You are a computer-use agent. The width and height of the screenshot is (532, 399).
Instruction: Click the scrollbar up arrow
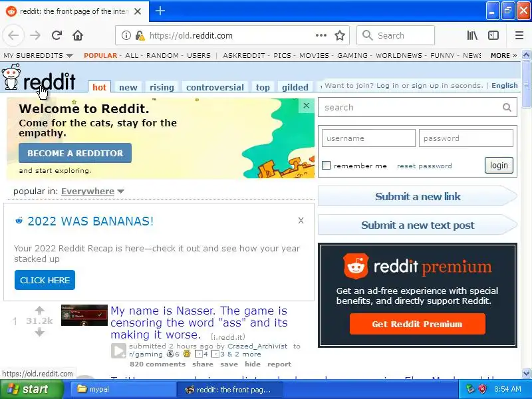point(526,55)
